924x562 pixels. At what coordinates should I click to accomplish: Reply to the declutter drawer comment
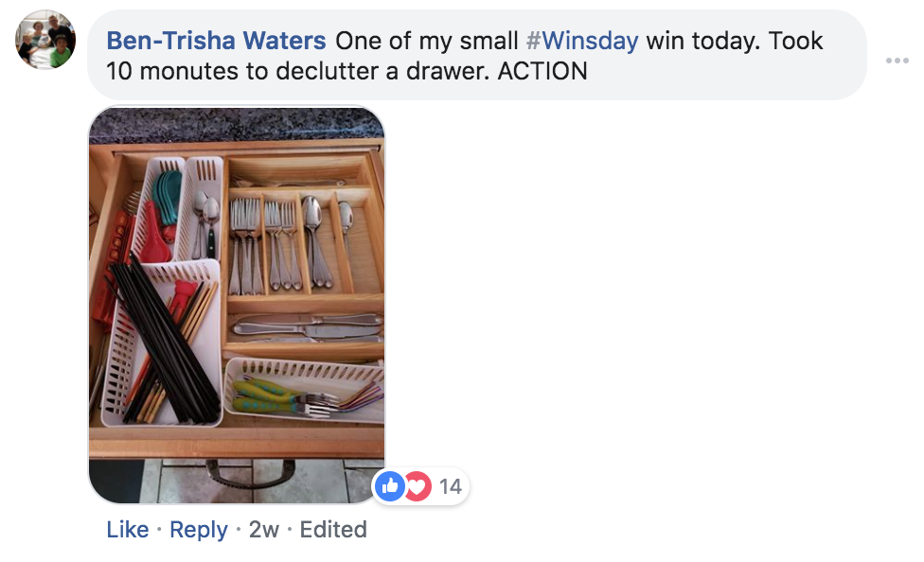point(199,529)
